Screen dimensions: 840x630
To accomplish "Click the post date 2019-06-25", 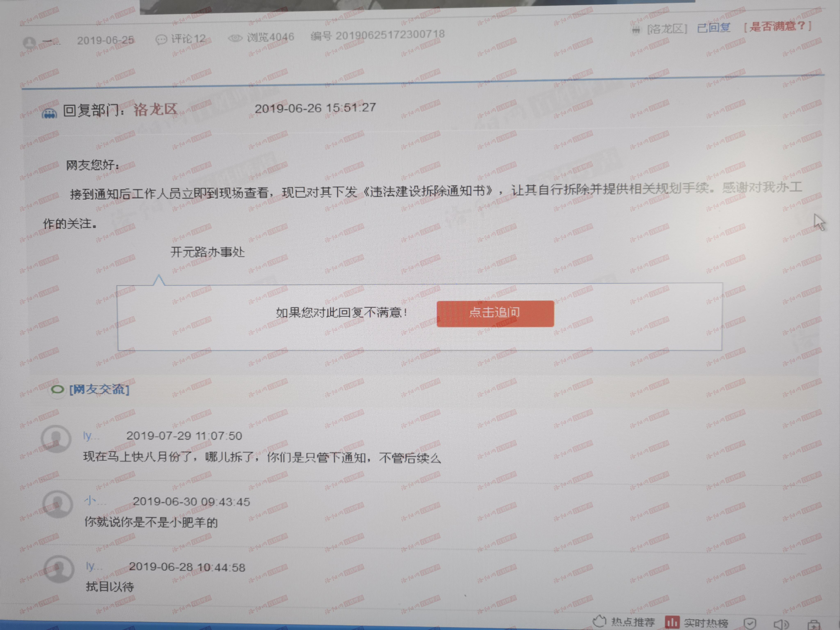I will point(106,40).
